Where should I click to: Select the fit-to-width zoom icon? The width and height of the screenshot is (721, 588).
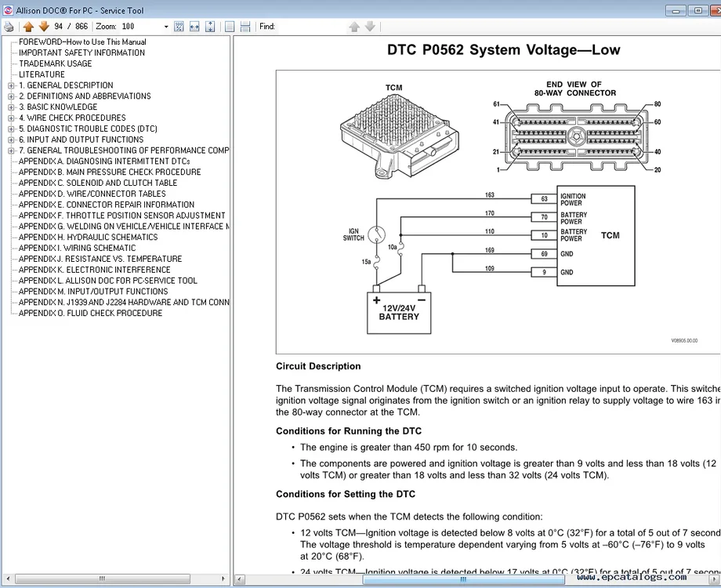pos(194,26)
